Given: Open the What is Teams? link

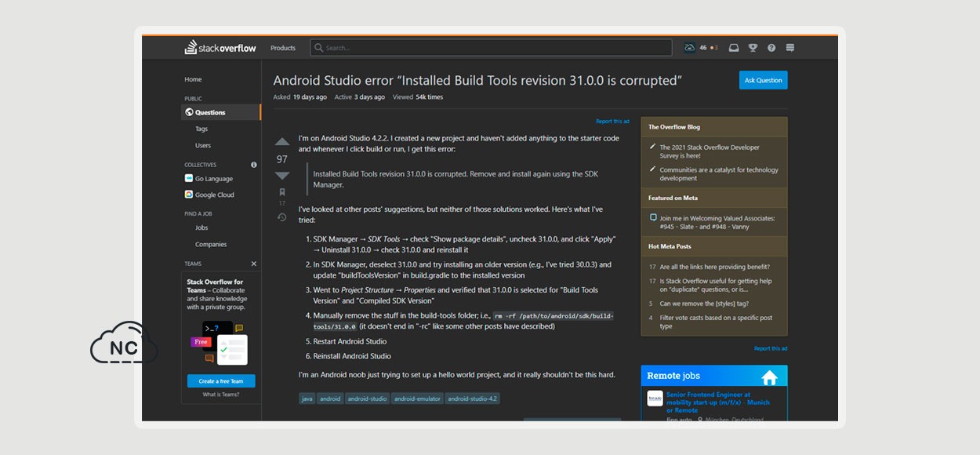Looking at the screenshot, I should 221,395.
